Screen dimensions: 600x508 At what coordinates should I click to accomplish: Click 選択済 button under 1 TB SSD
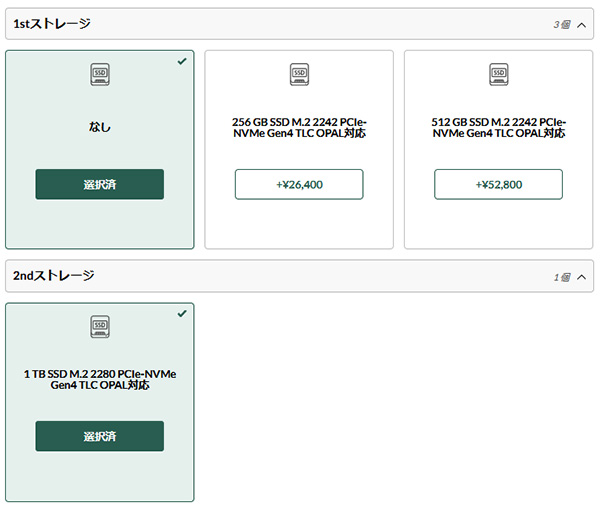tap(99, 436)
